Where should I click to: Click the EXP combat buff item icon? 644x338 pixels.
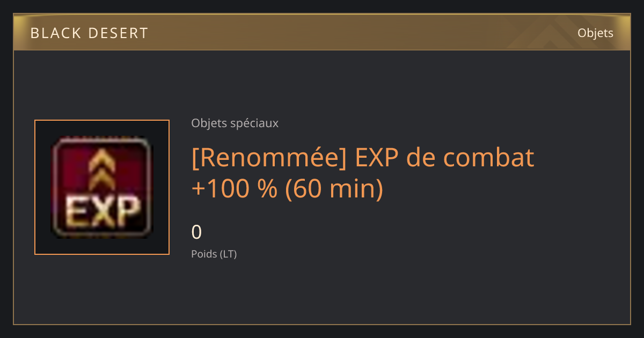click(x=102, y=187)
